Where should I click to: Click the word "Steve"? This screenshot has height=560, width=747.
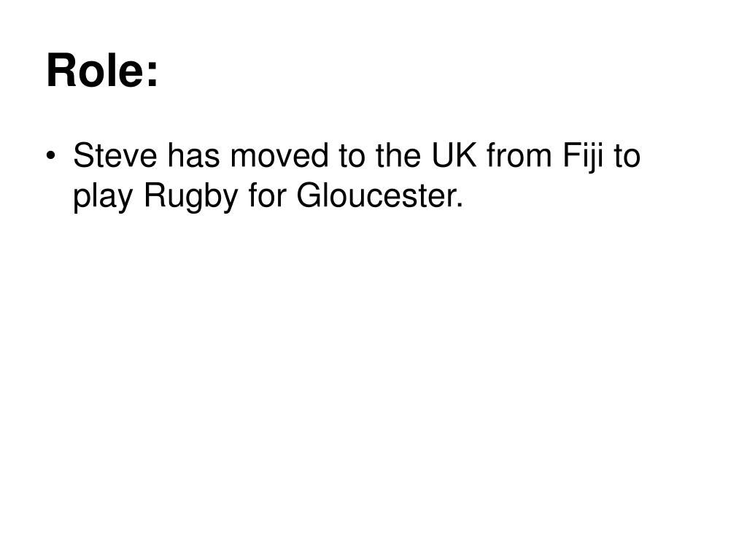115,155
